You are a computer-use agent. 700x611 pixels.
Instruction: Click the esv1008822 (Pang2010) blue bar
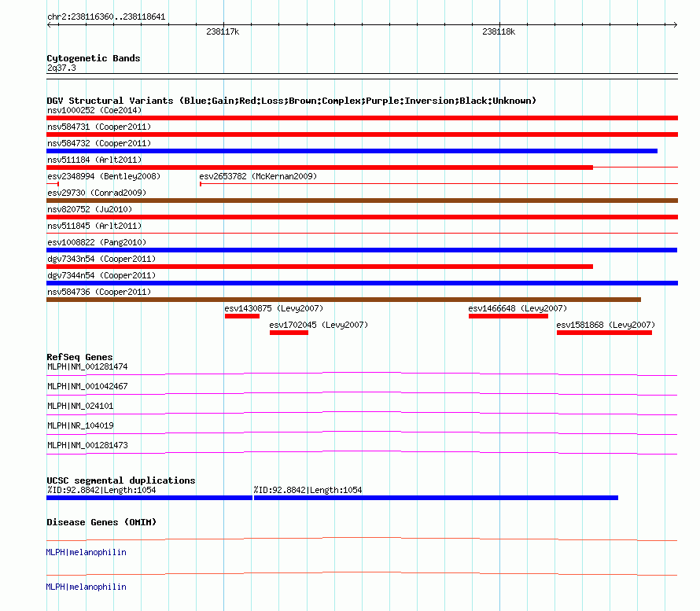click(362, 250)
